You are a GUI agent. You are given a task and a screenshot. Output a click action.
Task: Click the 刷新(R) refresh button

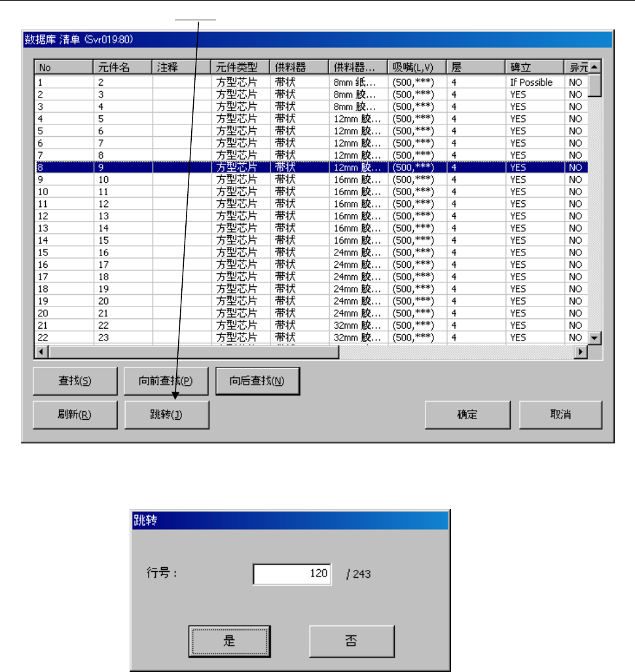[75, 415]
